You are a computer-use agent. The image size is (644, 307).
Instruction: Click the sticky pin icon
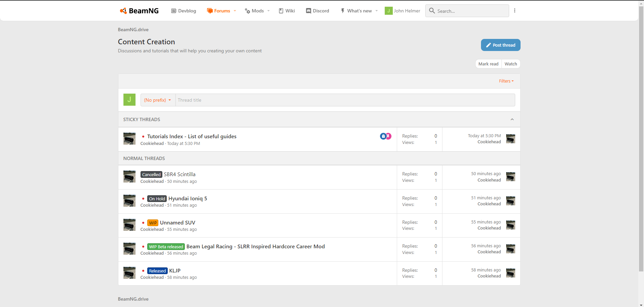(389, 136)
